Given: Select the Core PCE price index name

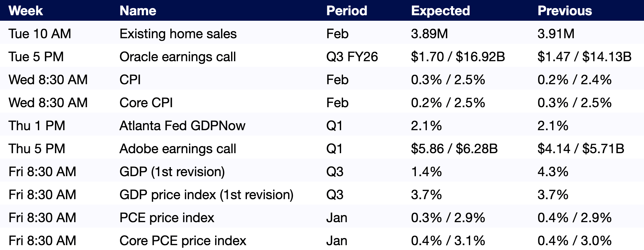Looking at the screenshot, I should tap(183, 241).
